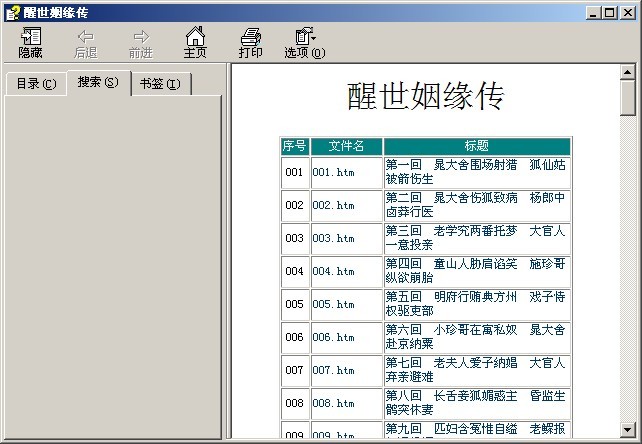Click the Hide (隐藏) toolbar icon
Screen dimensions: 642x444
(x=30, y=37)
